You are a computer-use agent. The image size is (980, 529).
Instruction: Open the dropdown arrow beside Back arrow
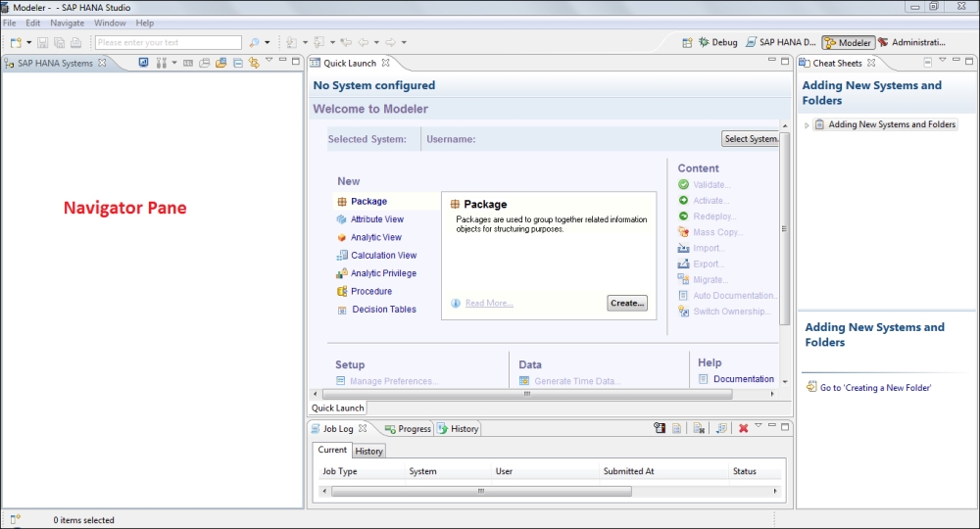[x=376, y=42]
